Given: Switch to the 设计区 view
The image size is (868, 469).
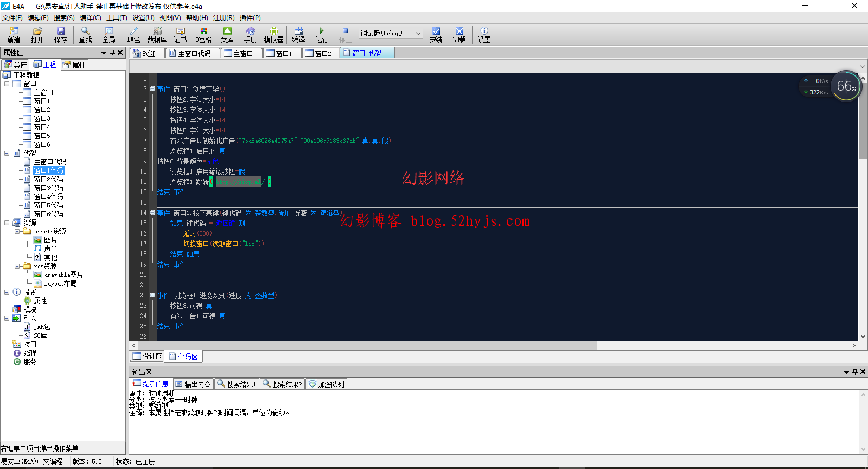Looking at the screenshot, I should pos(148,356).
